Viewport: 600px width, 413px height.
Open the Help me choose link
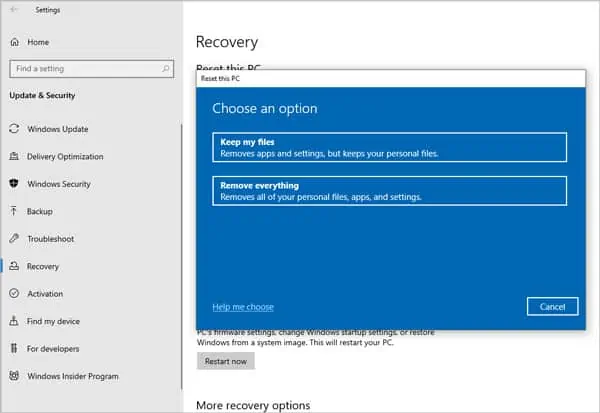click(x=243, y=307)
